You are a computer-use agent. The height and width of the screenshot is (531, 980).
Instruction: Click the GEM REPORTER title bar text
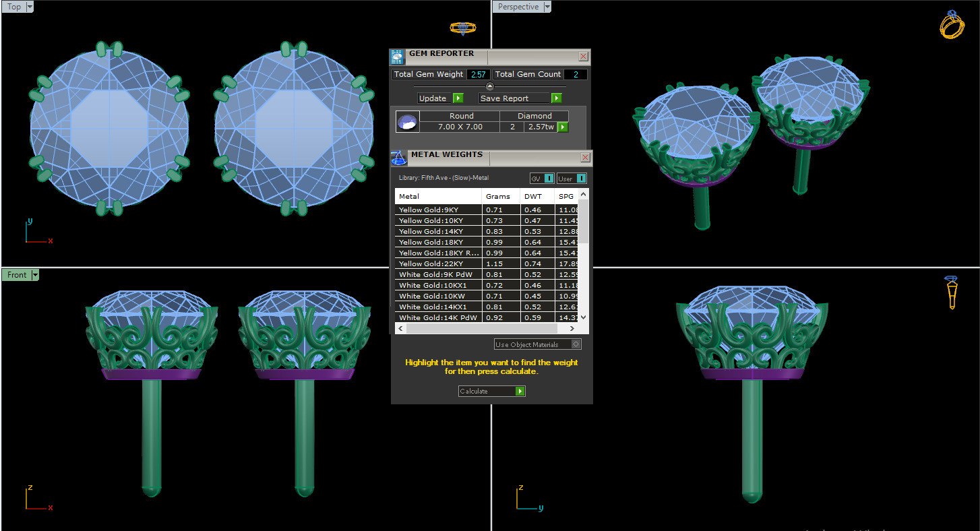[441, 53]
